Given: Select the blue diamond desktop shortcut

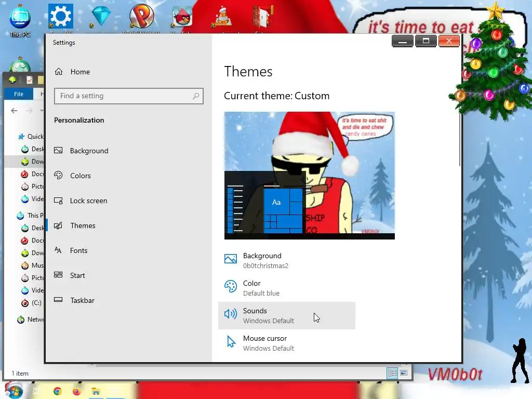Looking at the screenshot, I should 101,17.
